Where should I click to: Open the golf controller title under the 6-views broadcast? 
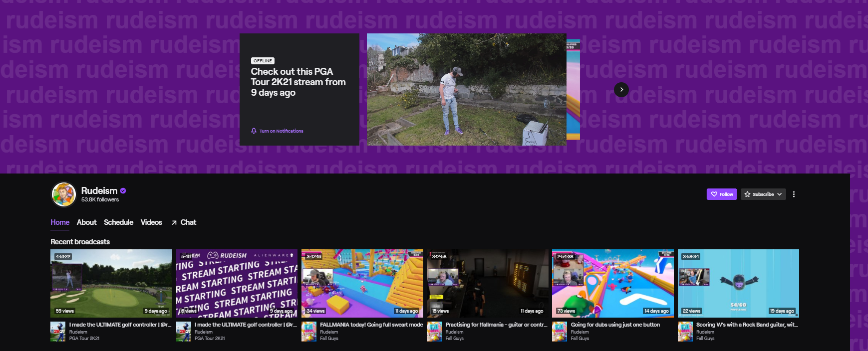click(x=246, y=325)
